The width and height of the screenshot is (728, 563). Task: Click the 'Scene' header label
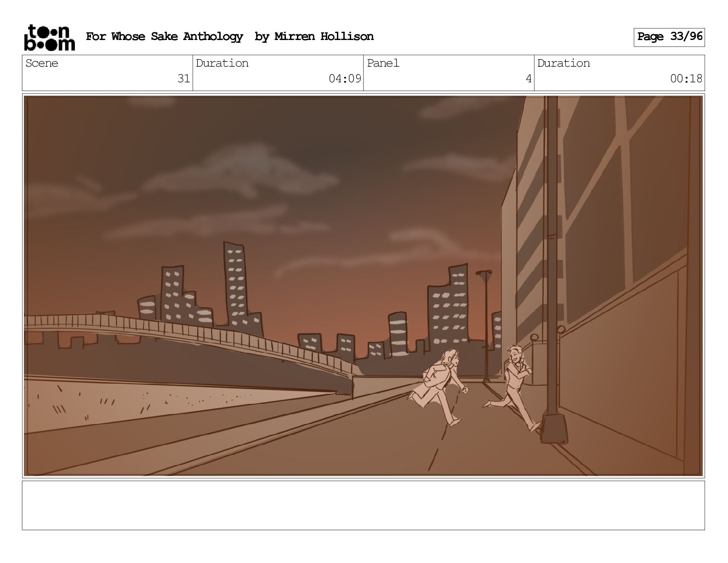(42, 63)
